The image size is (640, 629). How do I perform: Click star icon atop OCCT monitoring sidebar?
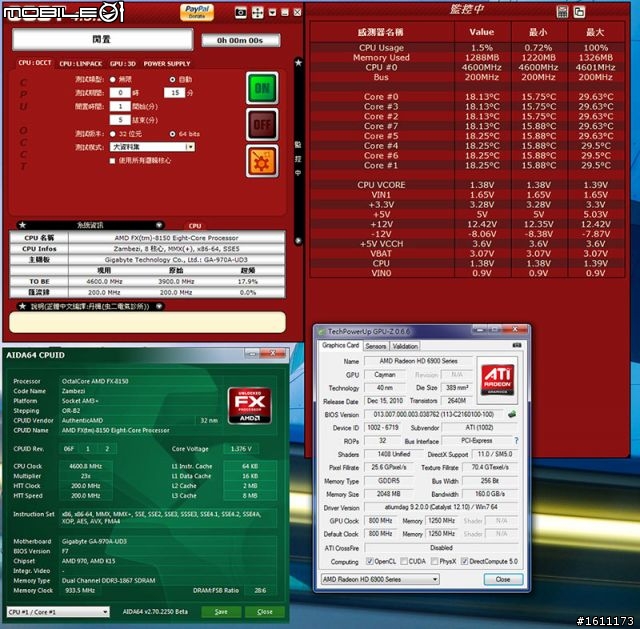(x=298, y=62)
